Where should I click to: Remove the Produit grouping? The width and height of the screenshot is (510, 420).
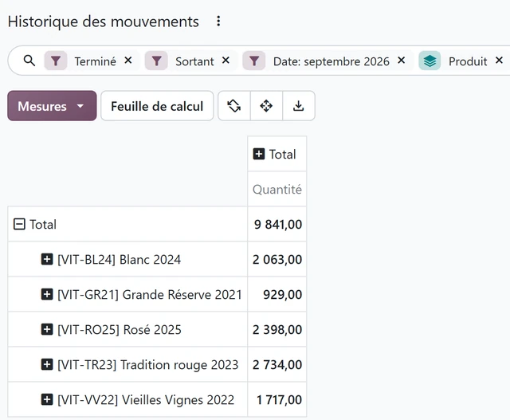499,61
